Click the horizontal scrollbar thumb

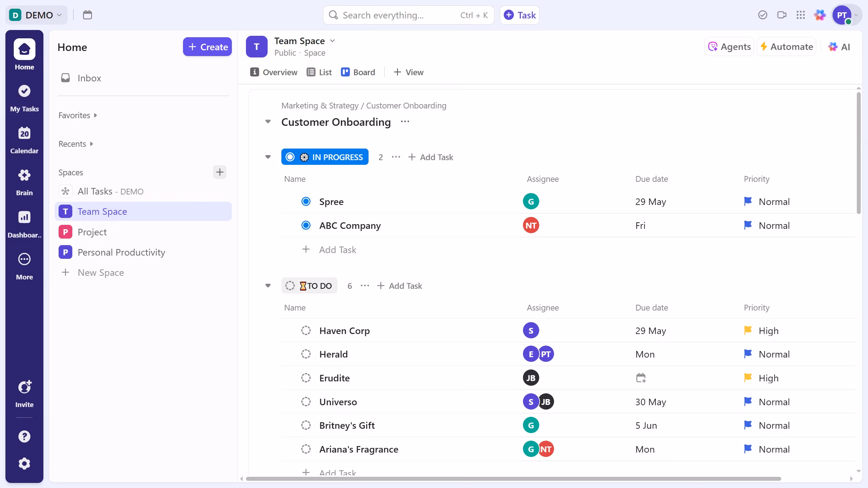point(513,479)
